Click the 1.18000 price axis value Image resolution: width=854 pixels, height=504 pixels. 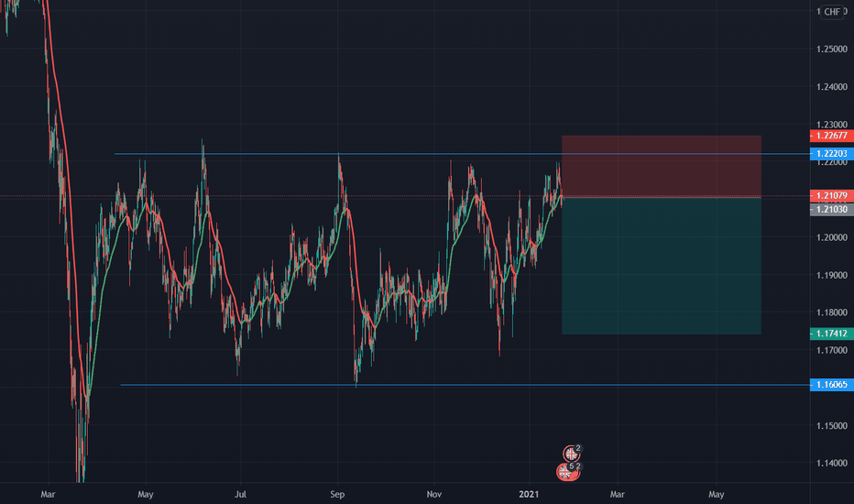pyautogui.click(x=832, y=312)
